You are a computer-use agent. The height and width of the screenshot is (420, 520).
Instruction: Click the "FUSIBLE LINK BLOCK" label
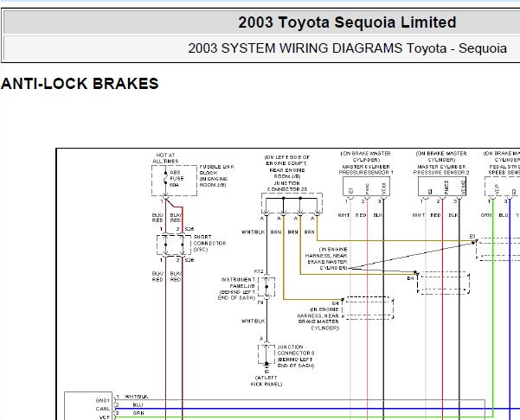(217, 169)
